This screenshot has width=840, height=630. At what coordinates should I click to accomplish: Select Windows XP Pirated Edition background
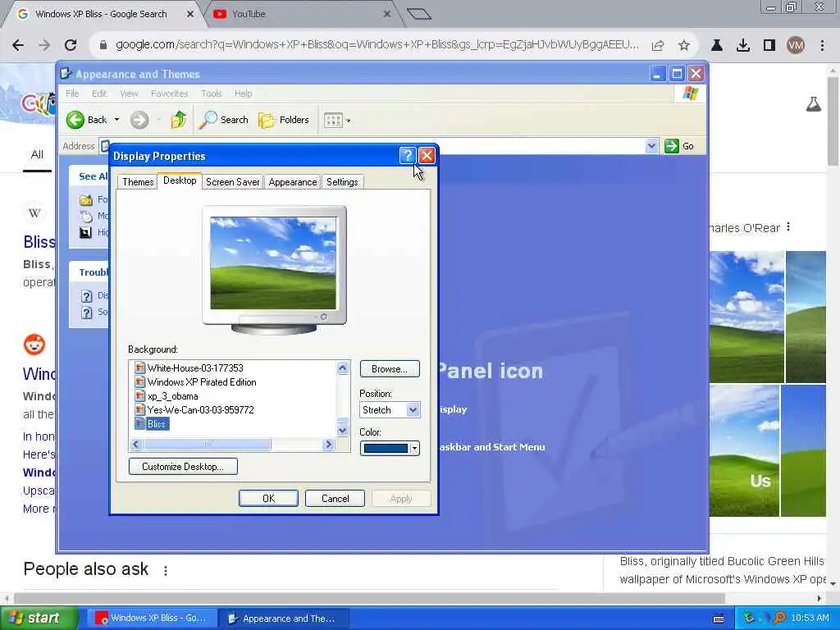(x=195, y=382)
